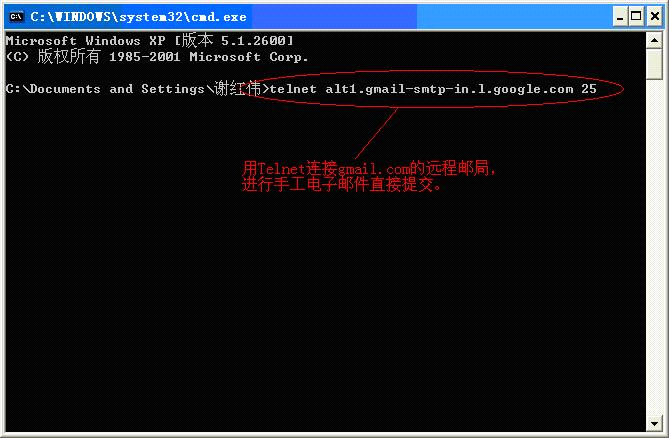Screen dimensions: 669x438
Task: Maximize the cmd.exe window
Action: [x=636, y=17]
